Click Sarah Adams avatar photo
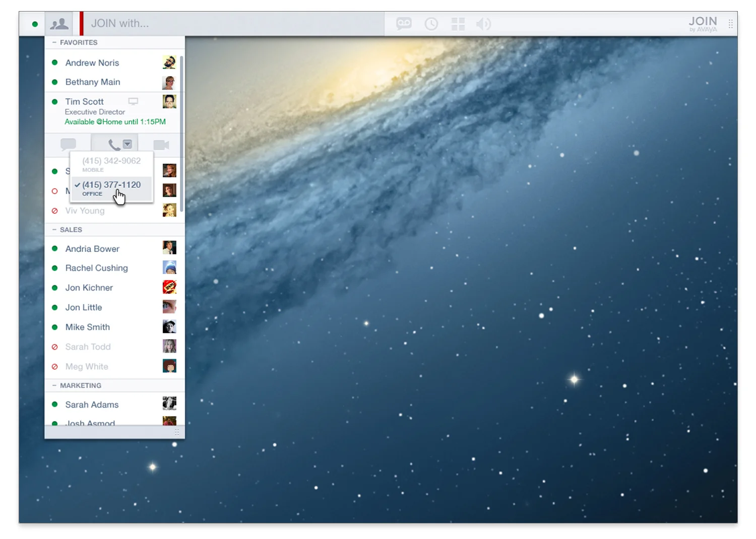 tap(169, 403)
